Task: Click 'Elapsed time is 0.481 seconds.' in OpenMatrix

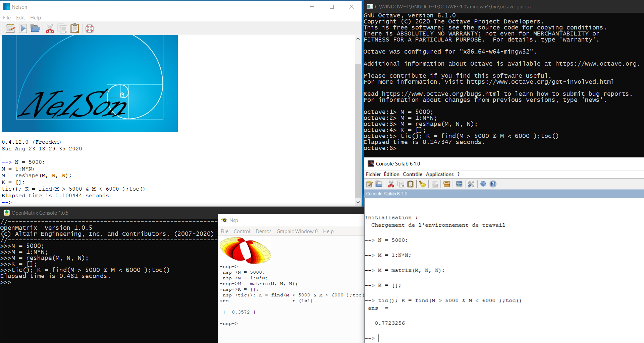Action: 55,276
